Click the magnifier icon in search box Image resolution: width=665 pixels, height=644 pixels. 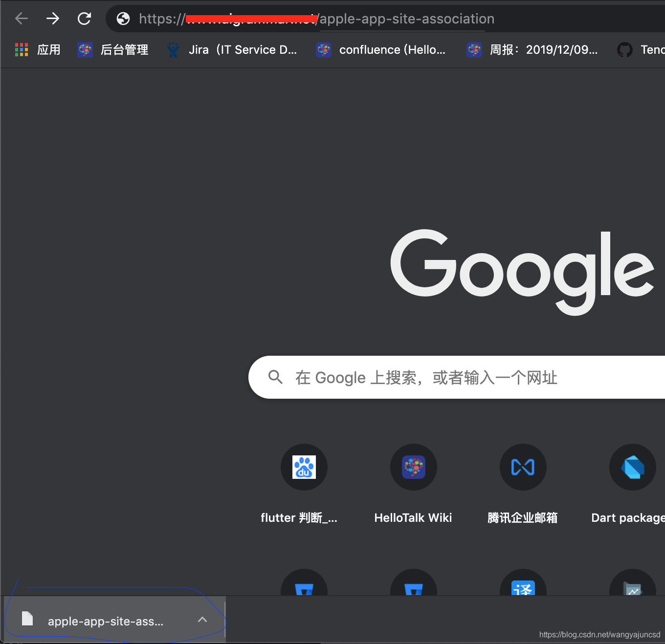click(275, 377)
